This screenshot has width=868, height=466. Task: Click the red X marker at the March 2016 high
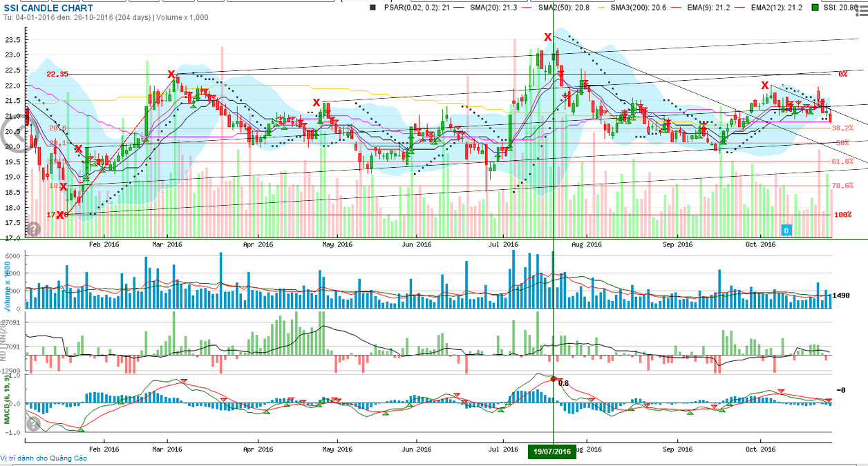171,74
